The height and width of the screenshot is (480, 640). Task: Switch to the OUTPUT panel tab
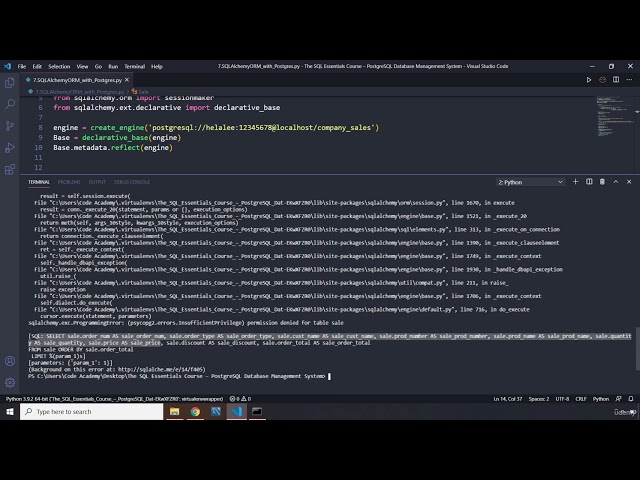tap(97, 182)
